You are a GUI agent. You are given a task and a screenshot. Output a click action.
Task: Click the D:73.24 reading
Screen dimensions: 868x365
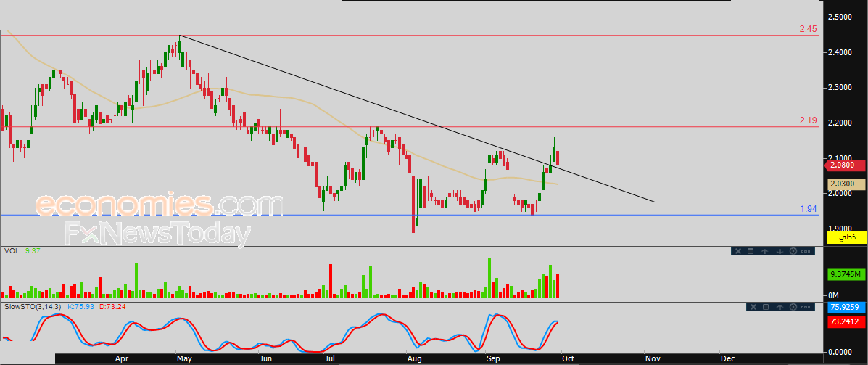point(112,305)
